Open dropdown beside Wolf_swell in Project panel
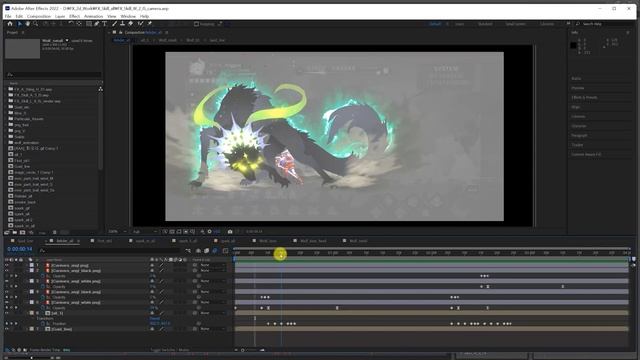The height and width of the screenshot is (360, 640). click(67, 40)
